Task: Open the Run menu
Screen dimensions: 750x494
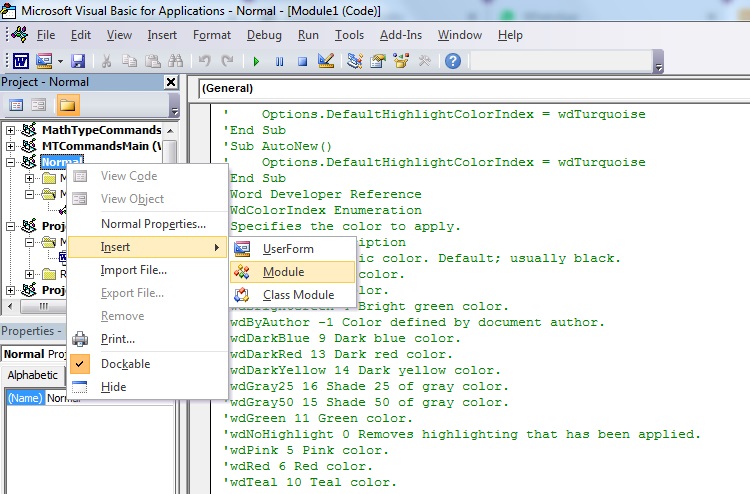Action: click(308, 35)
